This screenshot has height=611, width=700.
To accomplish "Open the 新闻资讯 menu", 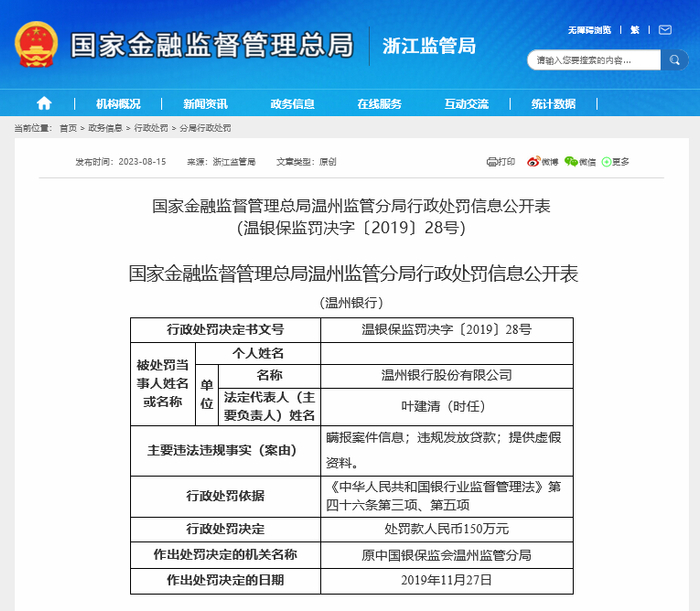I will coord(205,104).
